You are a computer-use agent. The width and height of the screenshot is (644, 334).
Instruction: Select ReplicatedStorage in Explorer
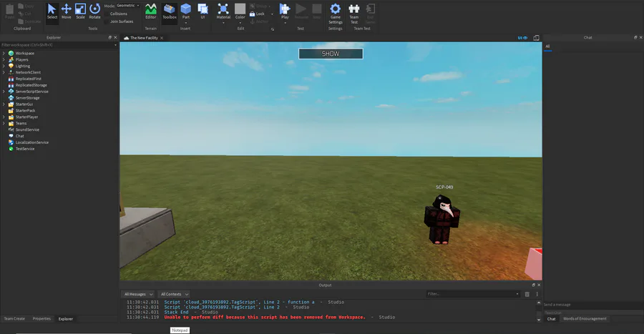click(31, 85)
